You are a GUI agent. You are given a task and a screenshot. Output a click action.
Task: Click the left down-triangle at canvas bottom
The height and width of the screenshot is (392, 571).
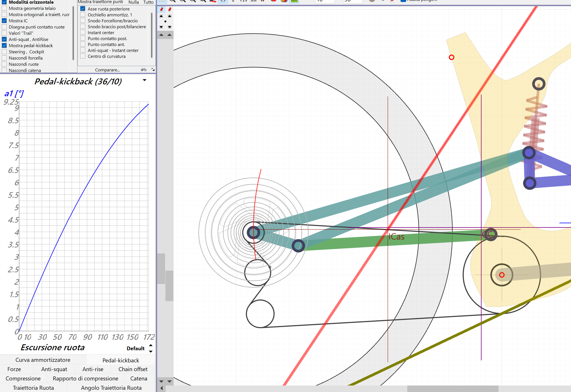161,381
